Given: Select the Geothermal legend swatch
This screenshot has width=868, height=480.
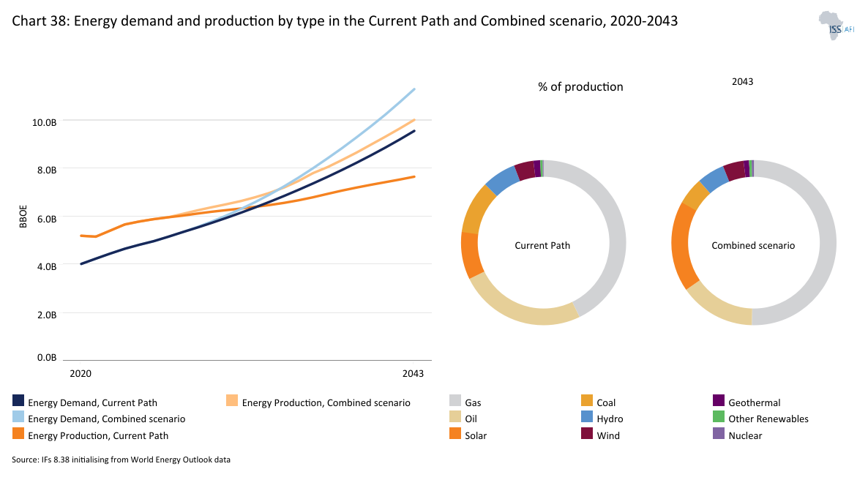Looking at the screenshot, I should 718,401.
